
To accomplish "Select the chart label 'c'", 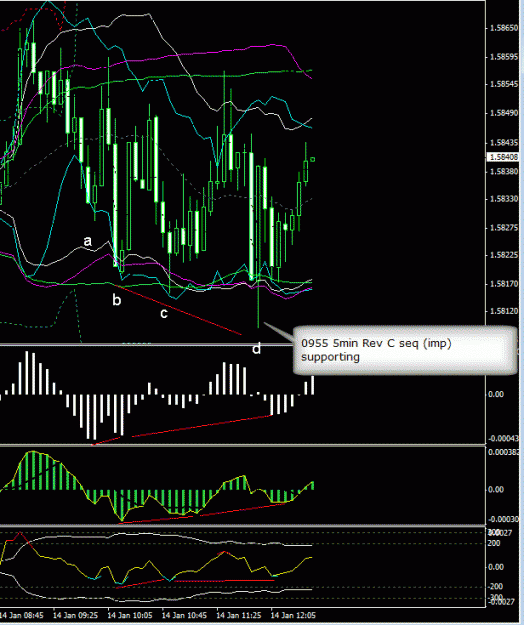I will coord(164,314).
